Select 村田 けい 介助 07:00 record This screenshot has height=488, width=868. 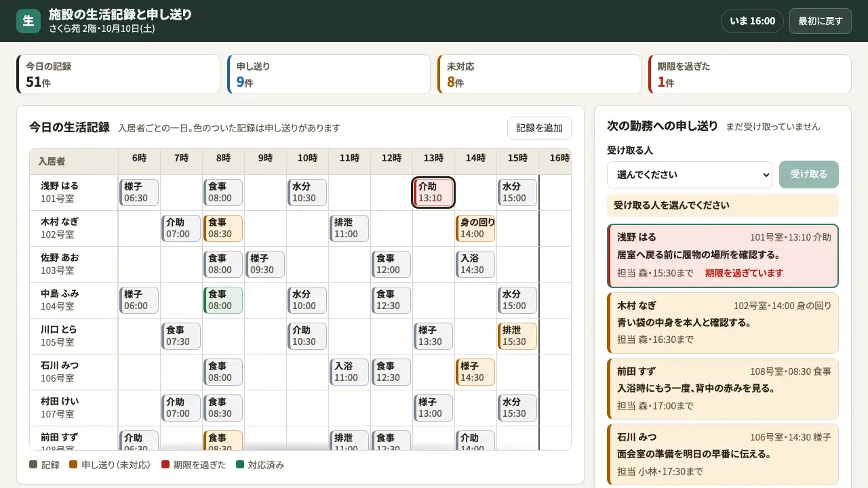pyautogui.click(x=181, y=408)
